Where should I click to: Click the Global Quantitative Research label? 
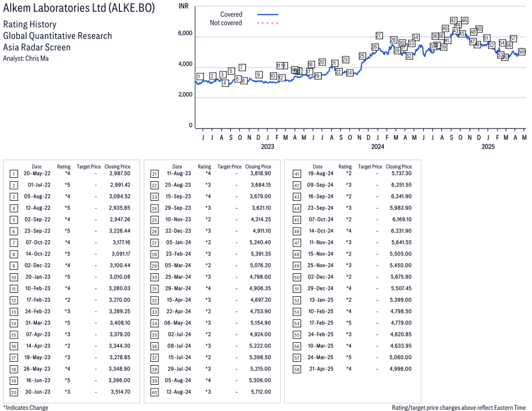click(x=57, y=36)
